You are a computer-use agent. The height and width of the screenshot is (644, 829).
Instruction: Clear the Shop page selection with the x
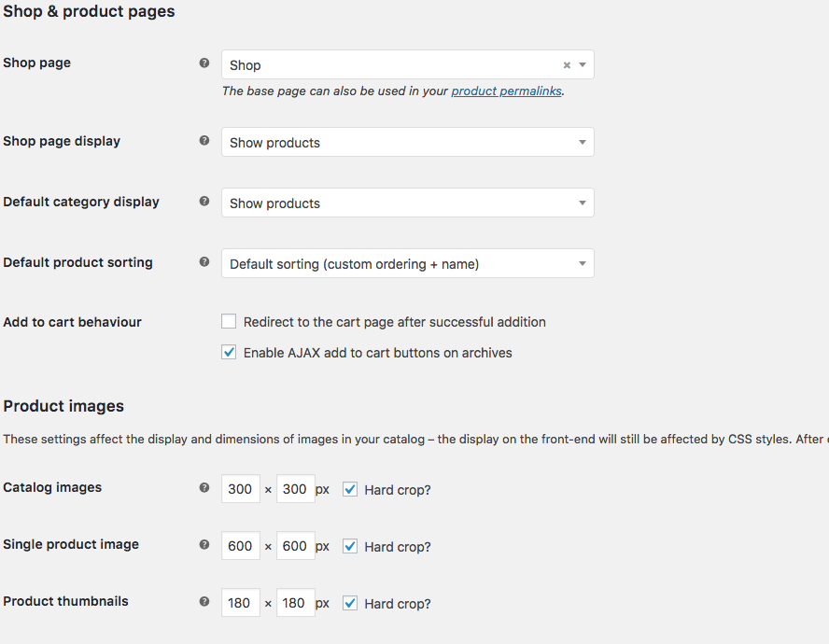click(x=567, y=65)
